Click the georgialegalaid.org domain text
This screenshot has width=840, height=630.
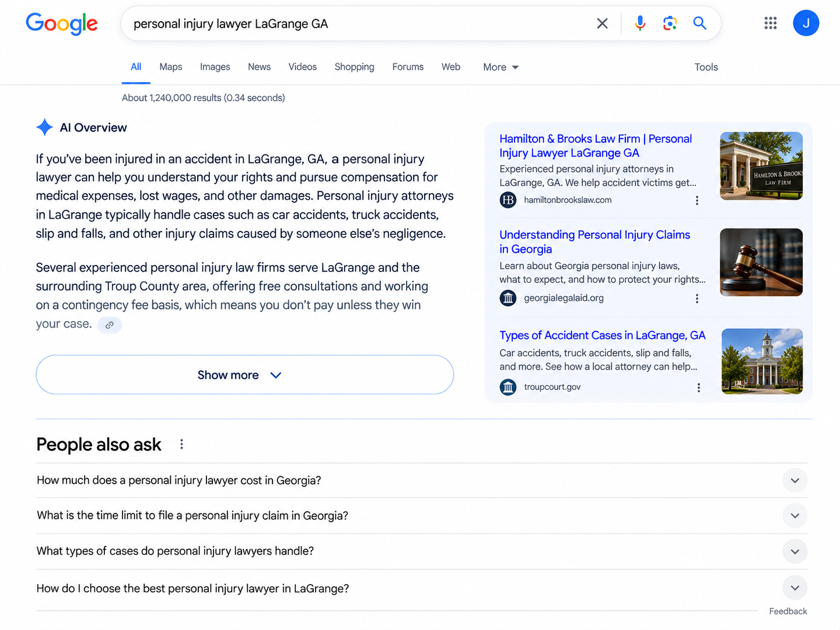pyautogui.click(x=564, y=298)
